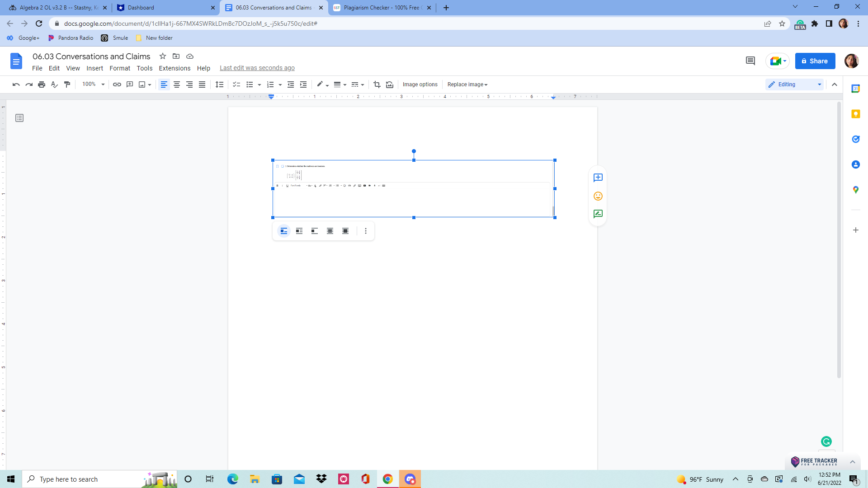Click the Share button
The height and width of the screenshot is (488, 868).
coord(815,61)
